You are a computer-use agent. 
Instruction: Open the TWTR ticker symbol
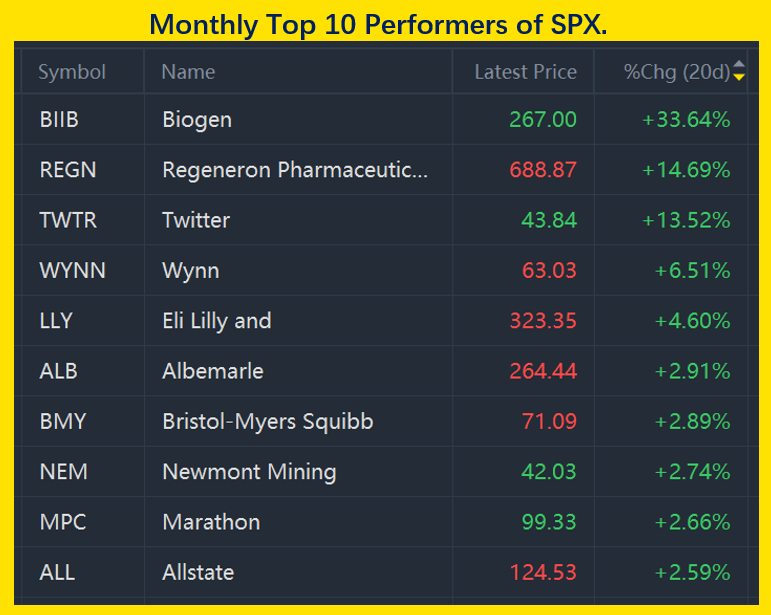click(68, 220)
